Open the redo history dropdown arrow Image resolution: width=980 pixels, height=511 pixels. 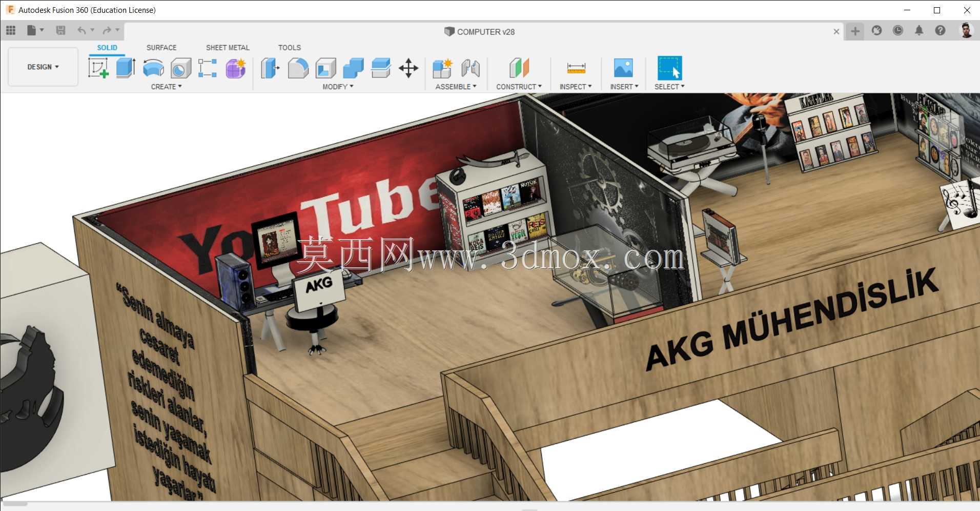point(117,30)
